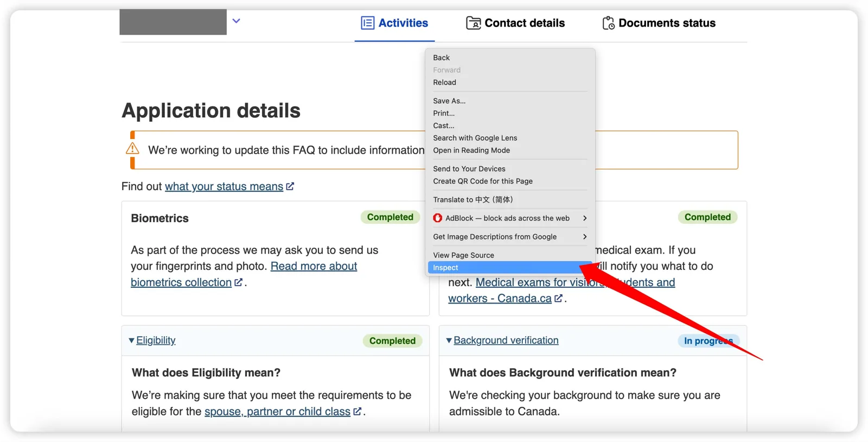The image size is (868, 442).
Task: Open 'Medical exams for visitors' link
Action: [561, 291]
